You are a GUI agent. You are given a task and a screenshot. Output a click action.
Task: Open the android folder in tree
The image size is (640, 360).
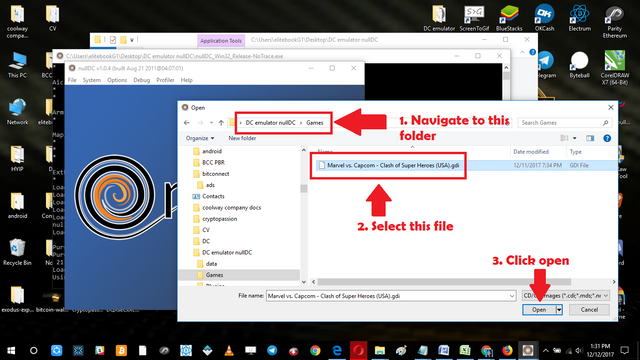point(212,151)
